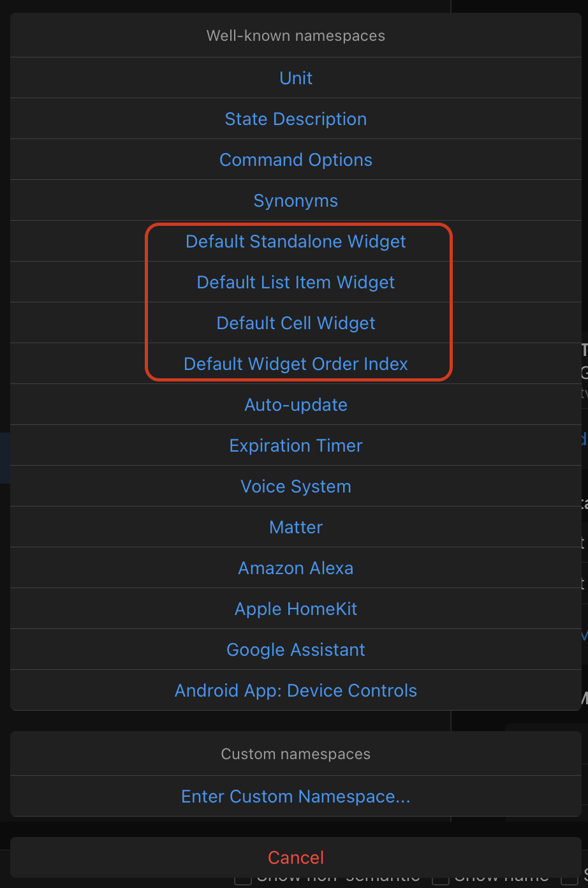This screenshot has height=888, width=588.
Task: Select Default Standalone Widget
Action: 296,241
